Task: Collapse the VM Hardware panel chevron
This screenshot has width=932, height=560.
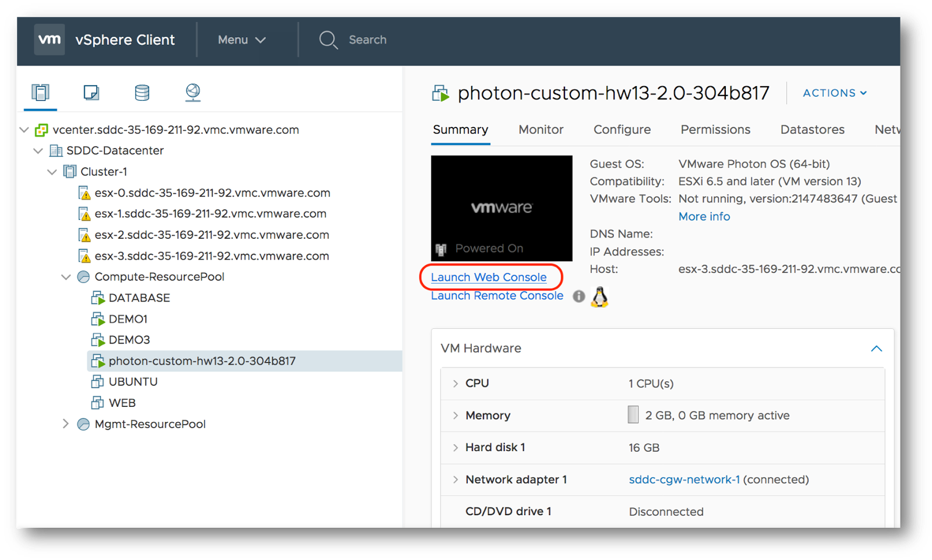Action: pos(877,348)
